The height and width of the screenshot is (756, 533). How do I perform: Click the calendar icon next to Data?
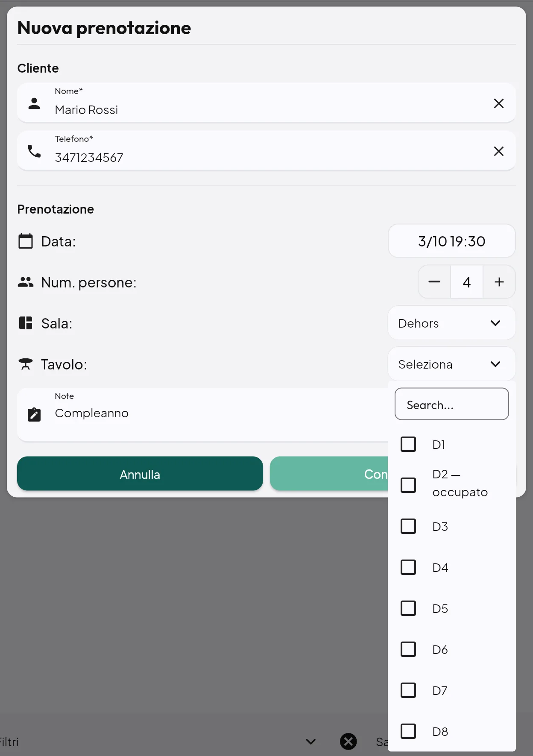26,241
